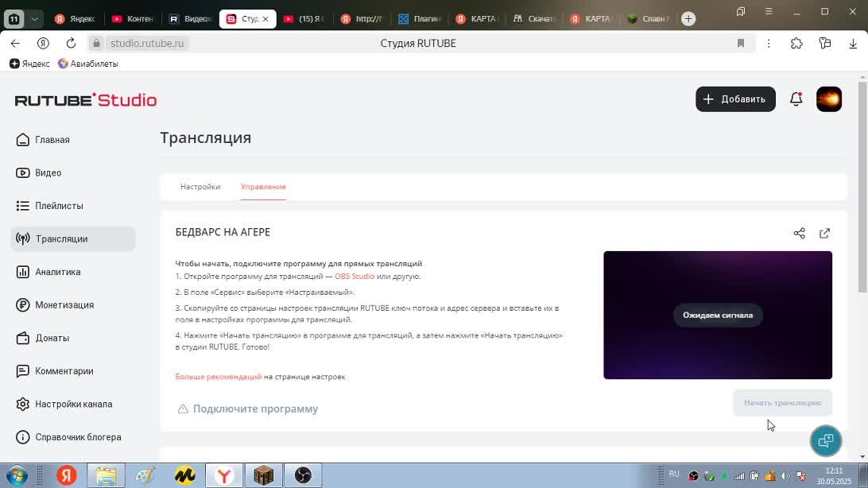Switch to the Спавн browser tab
868x488 pixels.
[x=649, y=19]
